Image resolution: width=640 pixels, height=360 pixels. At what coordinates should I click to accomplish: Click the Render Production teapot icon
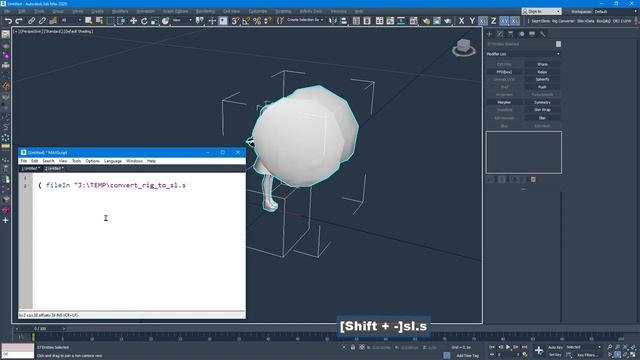[x=448, y=21]
